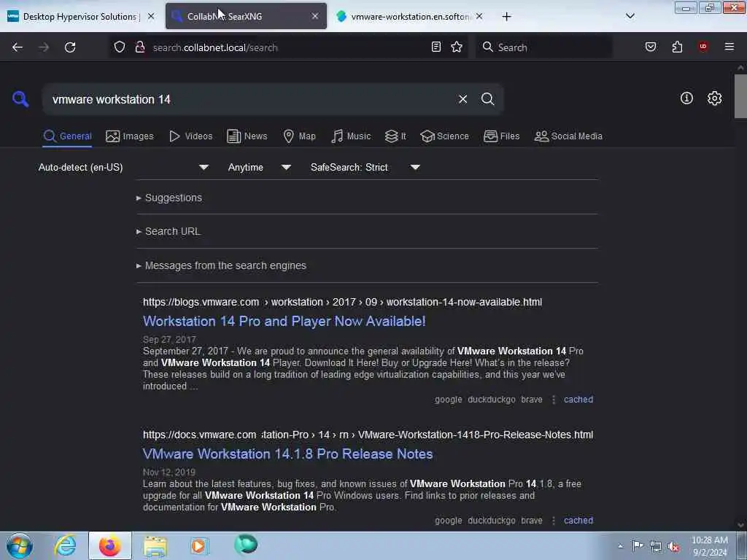Select the Images search category
Image resolution: width=747 pixels, height=560 pixels.
pos(130,136)
